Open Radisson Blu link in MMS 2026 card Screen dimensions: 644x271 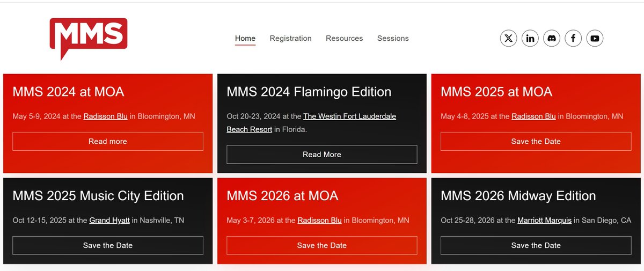pyautogui.click(x=319, y=220)
